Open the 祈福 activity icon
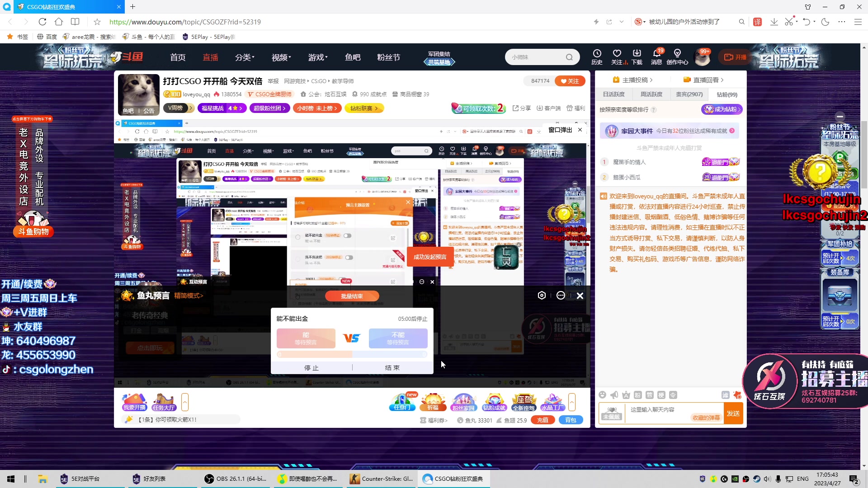The height and width of the screenshot is (488, 868). [x=433, y=402]
